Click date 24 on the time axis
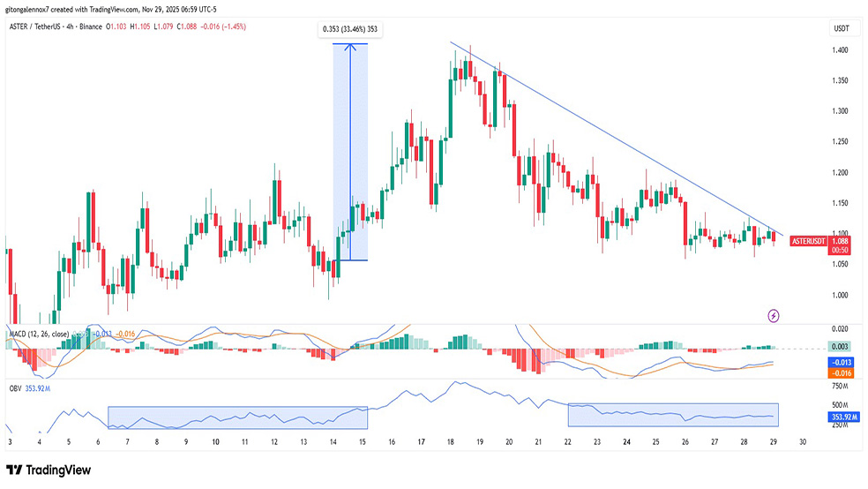The image size is (868, 489). click(626, 442)
